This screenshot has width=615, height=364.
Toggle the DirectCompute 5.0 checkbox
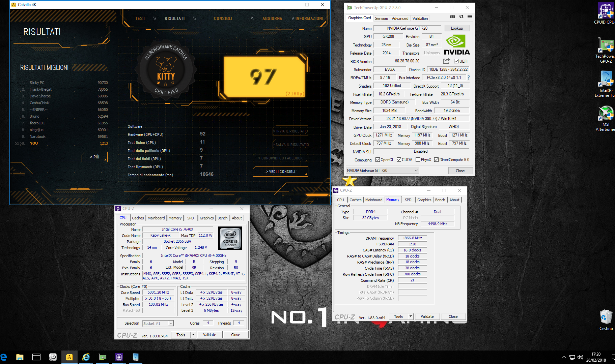(436, 160)
